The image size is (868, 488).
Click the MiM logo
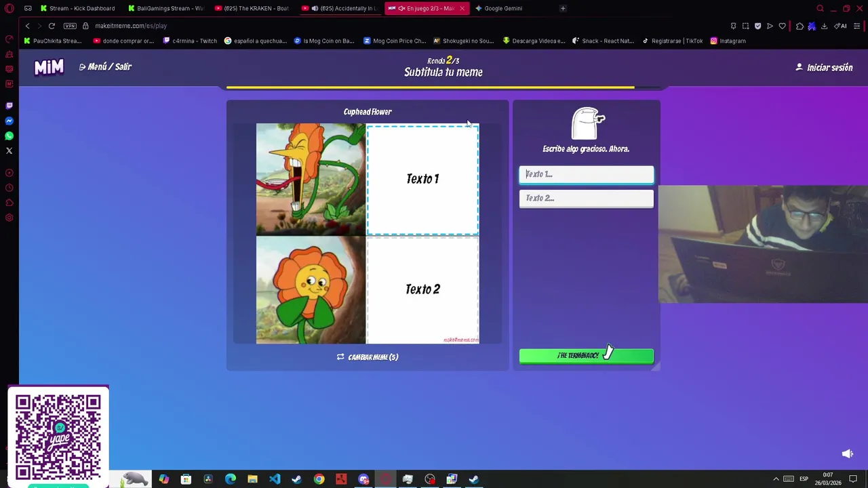(x=49, y=67)
